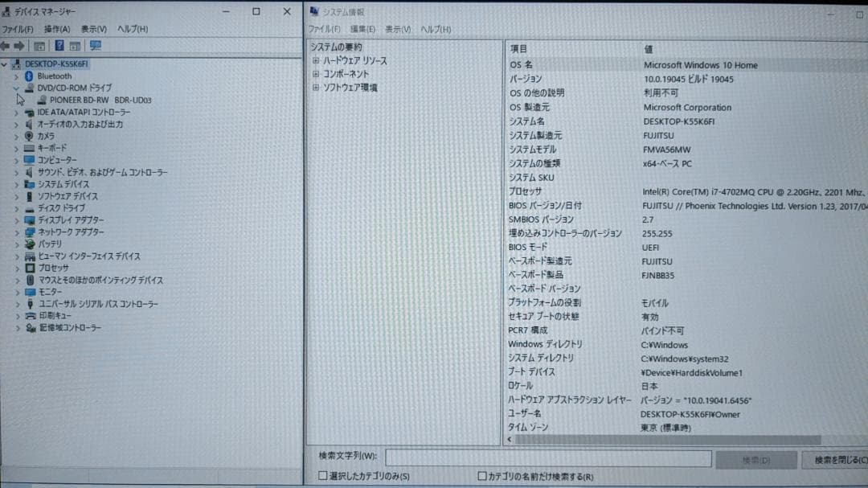868x488 pixels.
Task: Click the forward arrow in Device Manager toolbar
Action: tap(18, 46)
